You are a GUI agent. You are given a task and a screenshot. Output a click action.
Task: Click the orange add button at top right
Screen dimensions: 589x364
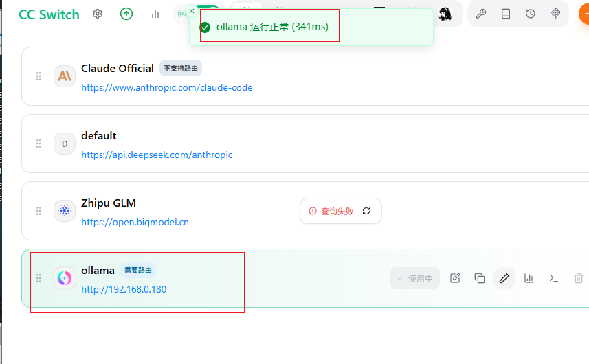[x=584, y=14]
